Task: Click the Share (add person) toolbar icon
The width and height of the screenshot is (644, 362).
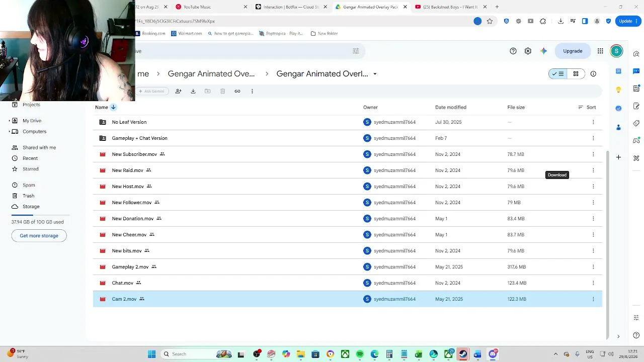Action: [x=178, y=91]
